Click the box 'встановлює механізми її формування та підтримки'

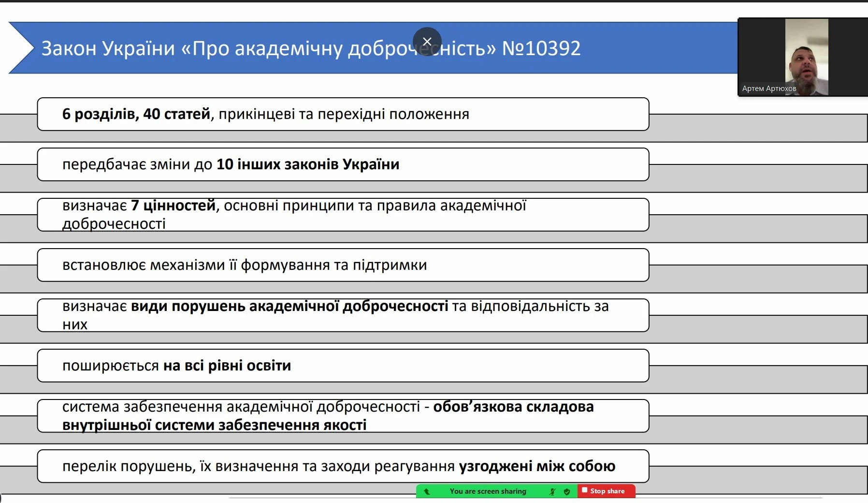point(343,265)
